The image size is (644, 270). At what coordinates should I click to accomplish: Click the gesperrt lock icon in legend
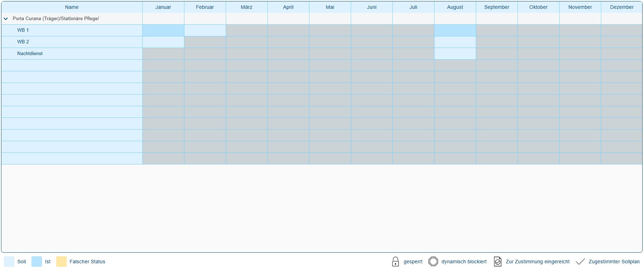[x=395, y=262]
